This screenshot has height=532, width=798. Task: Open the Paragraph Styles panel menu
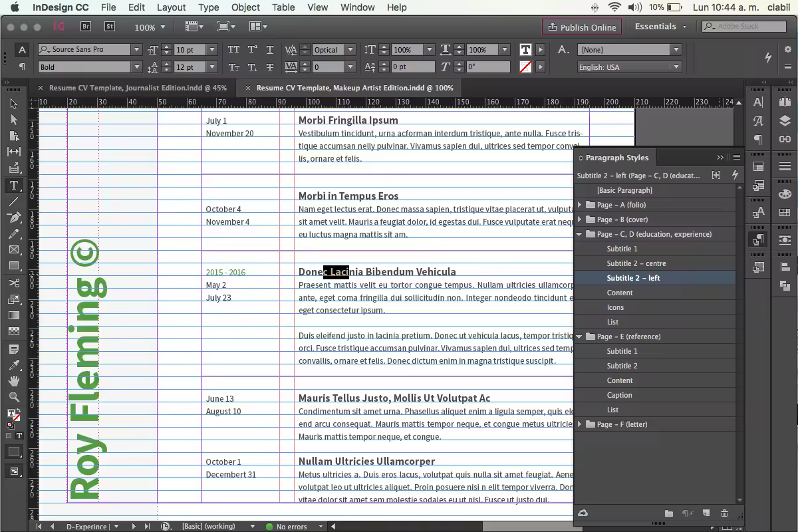[x=737, y=158]
